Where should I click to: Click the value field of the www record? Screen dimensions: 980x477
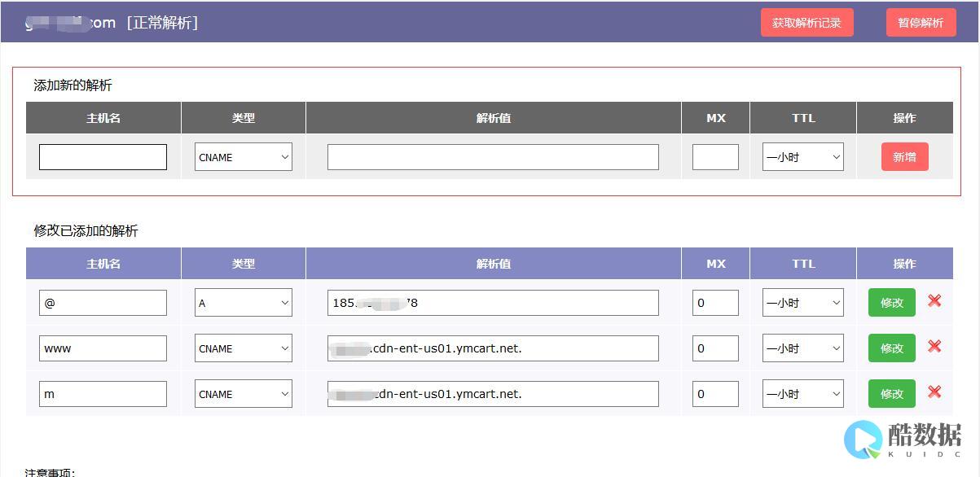(x=493, y=348)
